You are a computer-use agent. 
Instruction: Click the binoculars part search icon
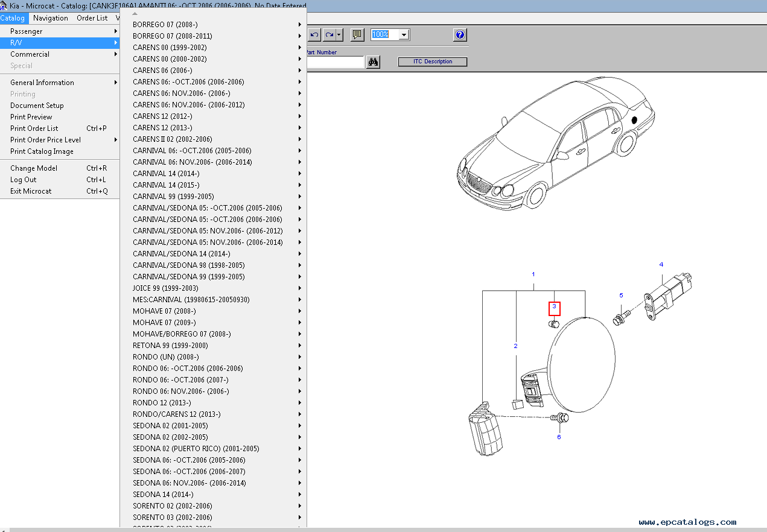pyautogui.click(x=373, y=62)
